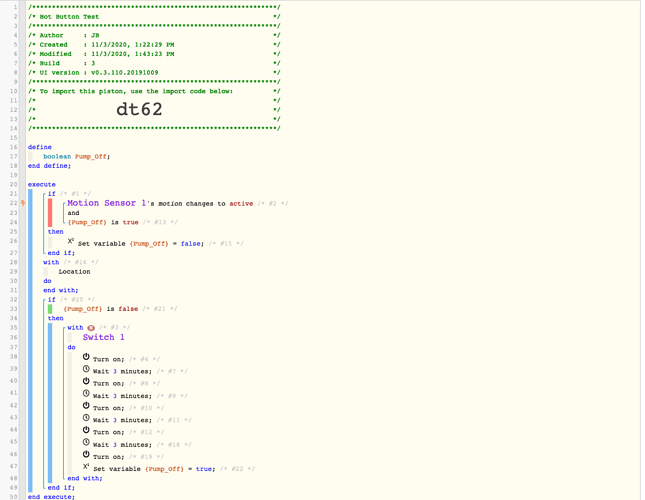Select the {Pump_Off} is true condition
Image resolution: width=645 pixels, height=500 pixels.
click(x=103, y=222)
